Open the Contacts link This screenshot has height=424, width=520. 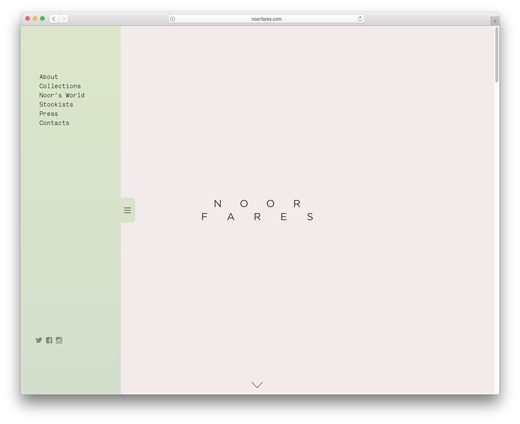[54, 123]
